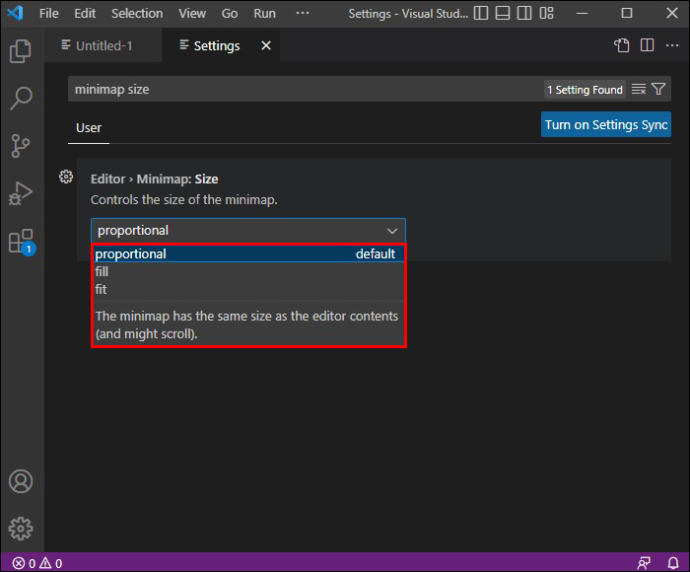Minimize the VS Code window

pos(582,13)
